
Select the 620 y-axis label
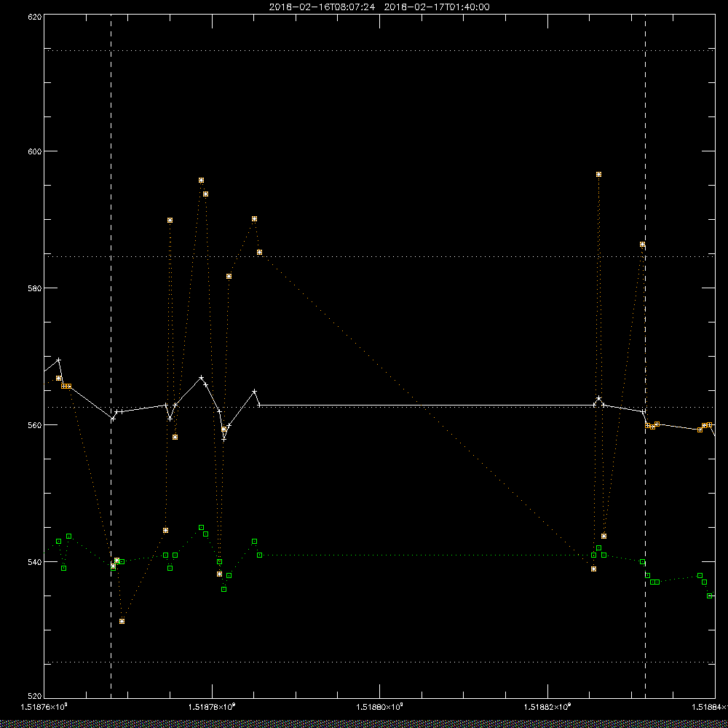35,17
